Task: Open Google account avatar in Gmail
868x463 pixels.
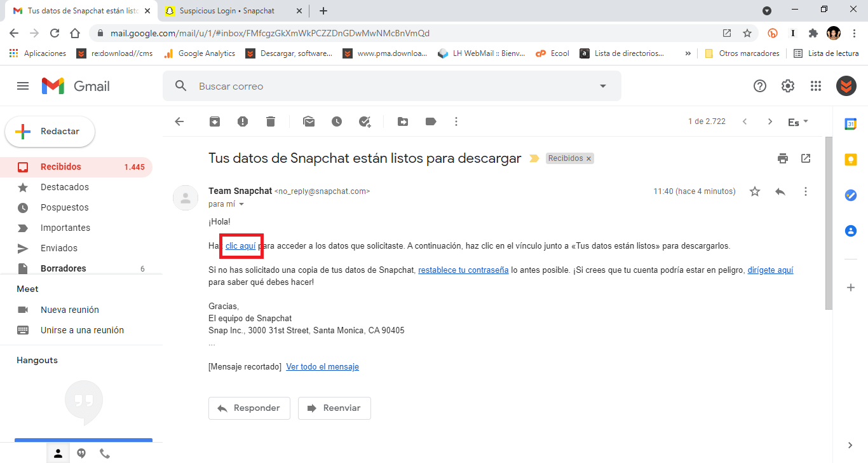Action: pyautogui.click(x=846, y=86)
